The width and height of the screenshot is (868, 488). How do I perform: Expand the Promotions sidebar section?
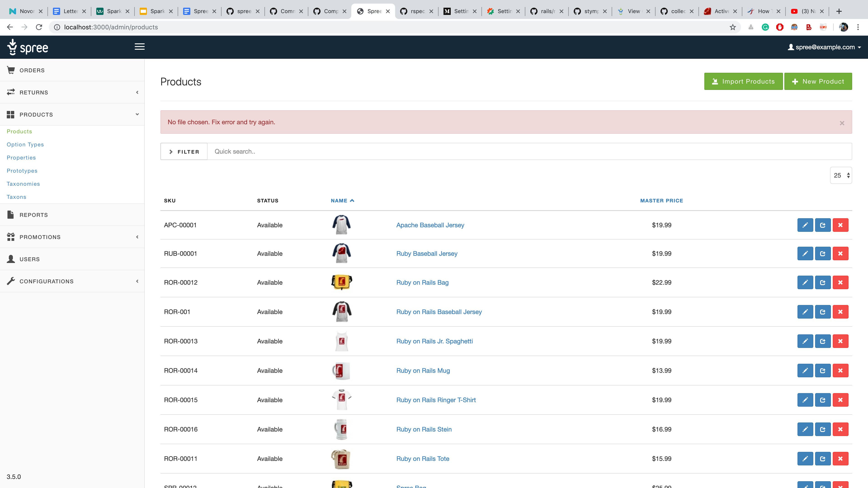[72, 237]
